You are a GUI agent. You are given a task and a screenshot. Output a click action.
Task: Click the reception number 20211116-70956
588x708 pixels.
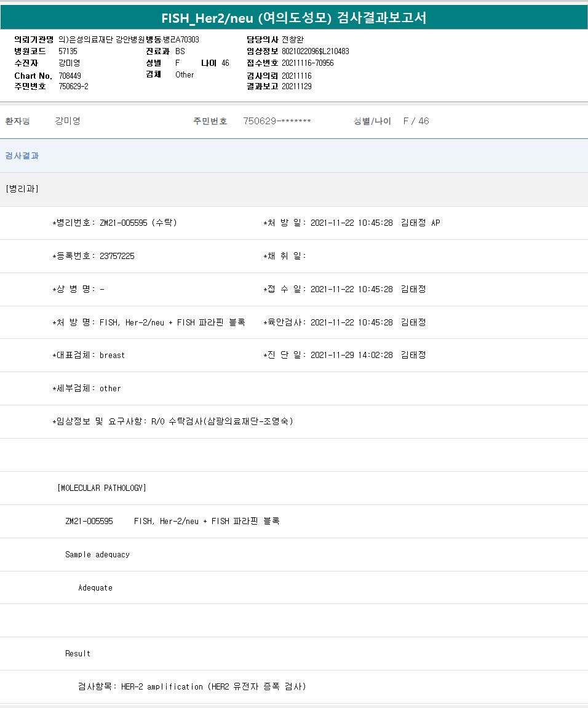(x=308, y=63)
